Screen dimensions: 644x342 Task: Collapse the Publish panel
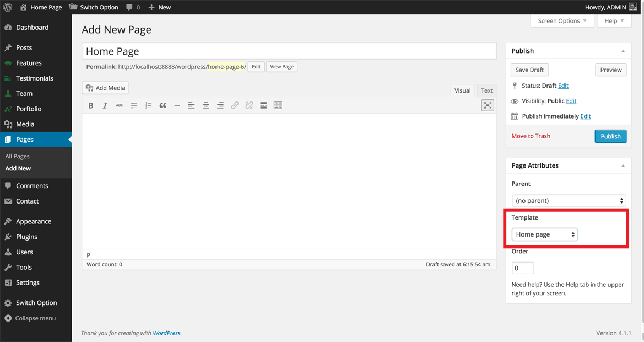pyautogui.click(x=623, y=50)
